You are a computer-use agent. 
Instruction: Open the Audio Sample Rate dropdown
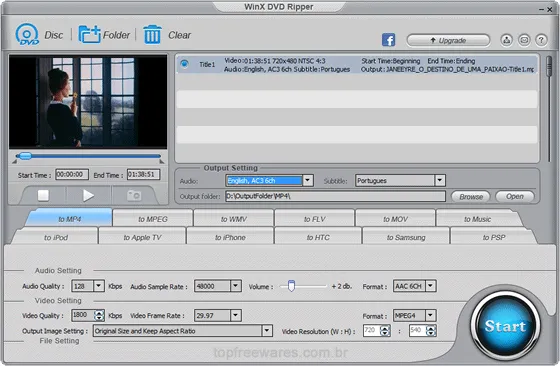coord(236,286)
